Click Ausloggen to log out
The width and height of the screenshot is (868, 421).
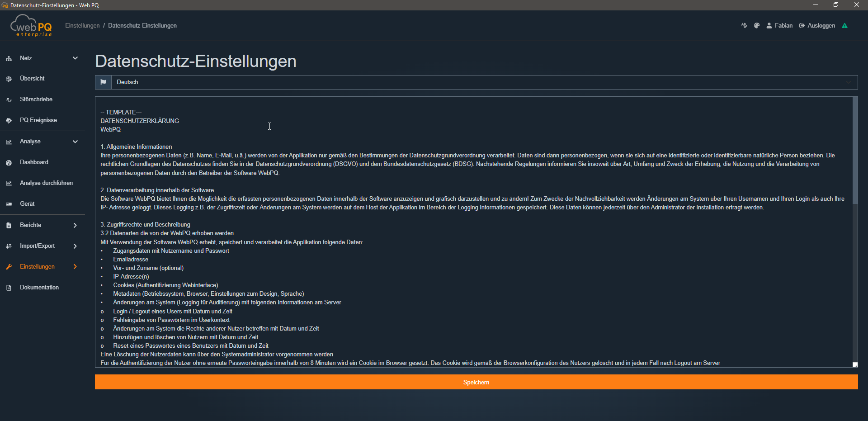point(817,26)
